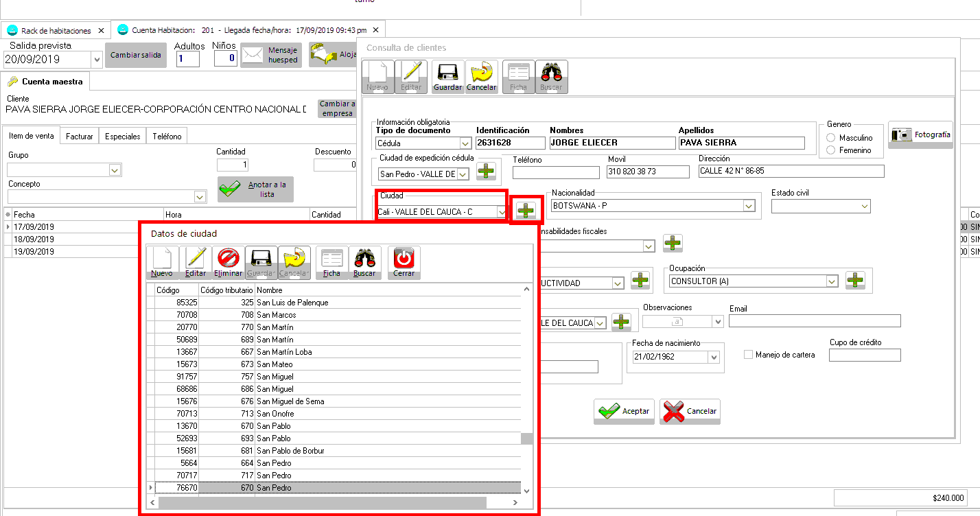Close city window with Cerrar button
980x516 pixels.
tap(404, 261)
